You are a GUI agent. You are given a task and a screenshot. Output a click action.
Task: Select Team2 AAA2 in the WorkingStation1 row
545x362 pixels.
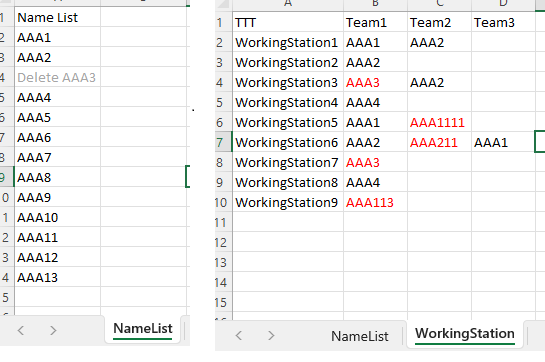click(439, 42)
